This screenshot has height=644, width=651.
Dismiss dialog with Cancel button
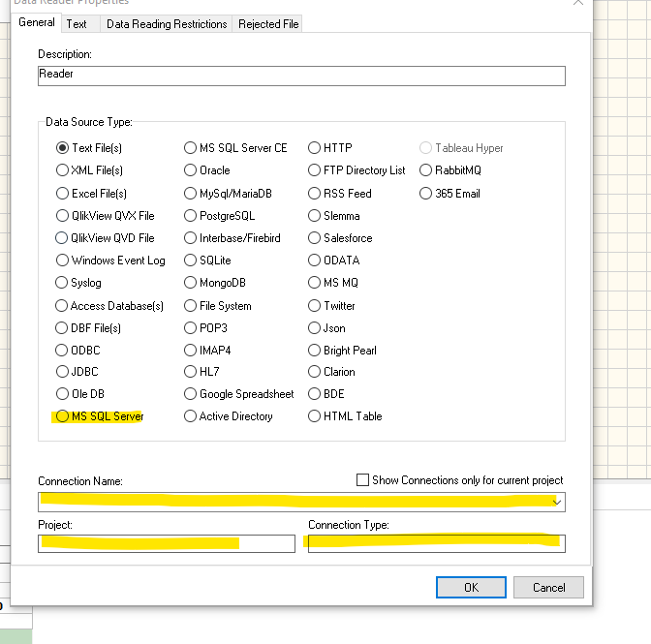pyautogui.click(x=548, y=588)
